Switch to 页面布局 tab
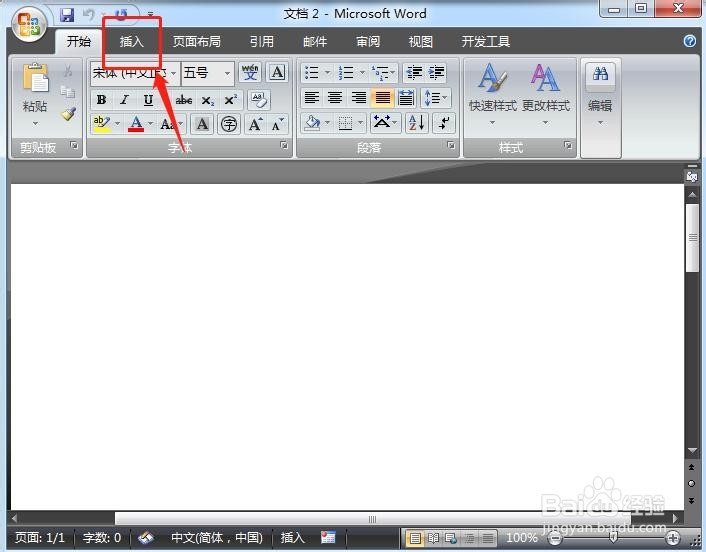 [x=197, y=41]
